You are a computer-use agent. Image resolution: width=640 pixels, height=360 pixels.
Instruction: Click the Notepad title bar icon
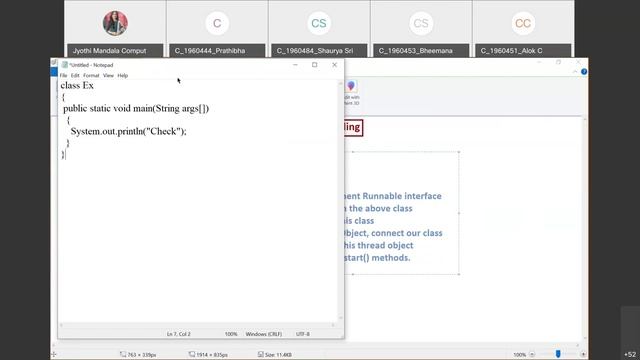[x=64, y=65]
